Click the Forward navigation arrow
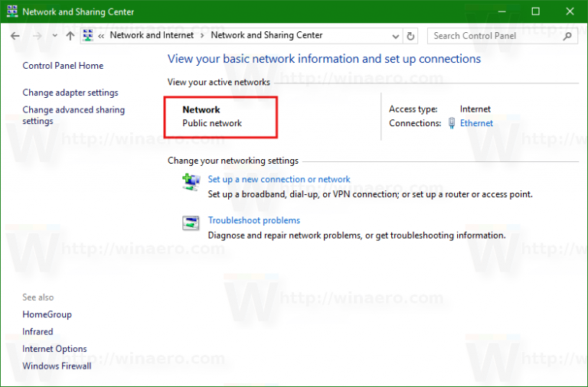The image size is (588, 387). [x=37, y=36]
